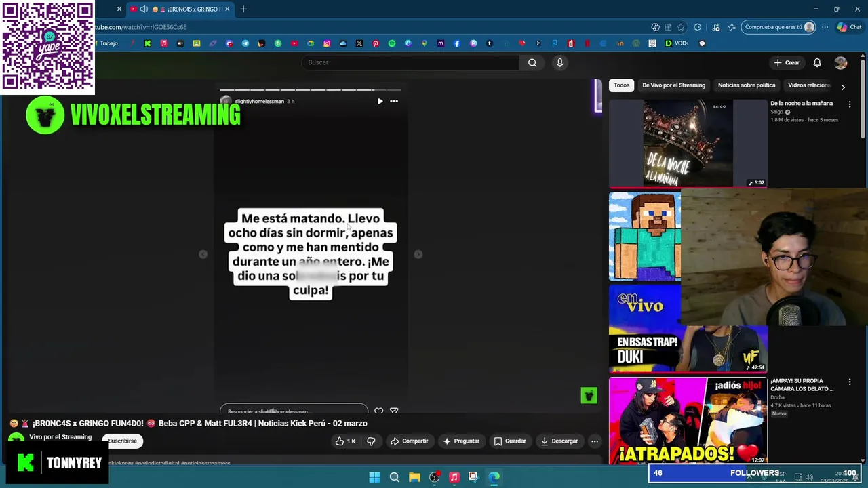Open the Facebook bookmark icon
868x488 pixels.
(457, 43)
